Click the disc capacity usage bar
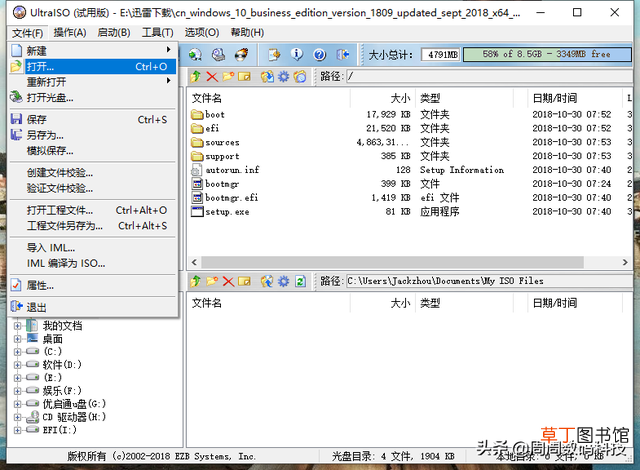The image size is (640, 470). tap(547, 54)
